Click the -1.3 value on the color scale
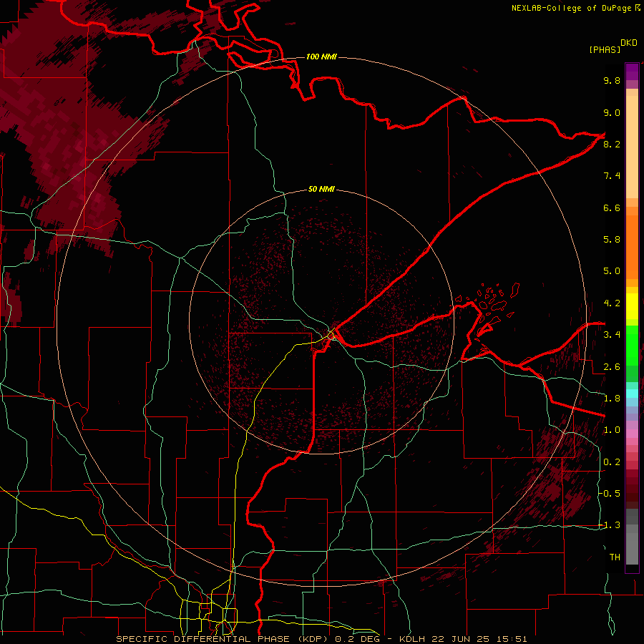 tap(610, 525)
